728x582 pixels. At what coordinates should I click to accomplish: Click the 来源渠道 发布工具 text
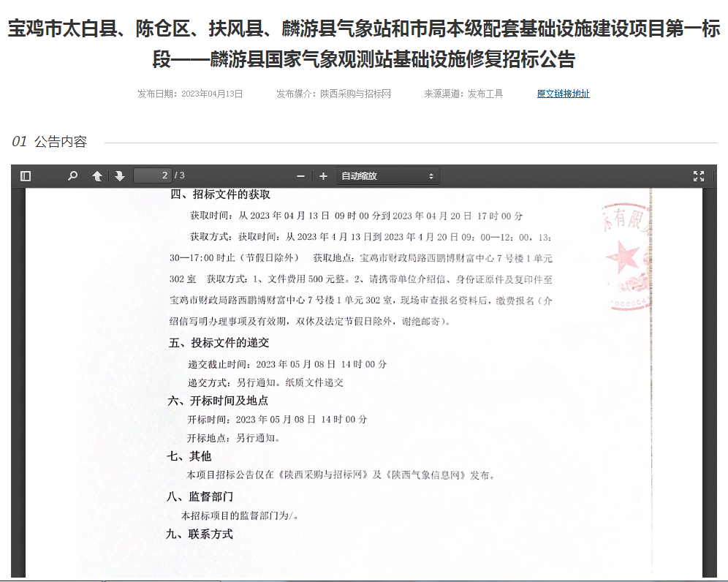click(x=463, y=94)
